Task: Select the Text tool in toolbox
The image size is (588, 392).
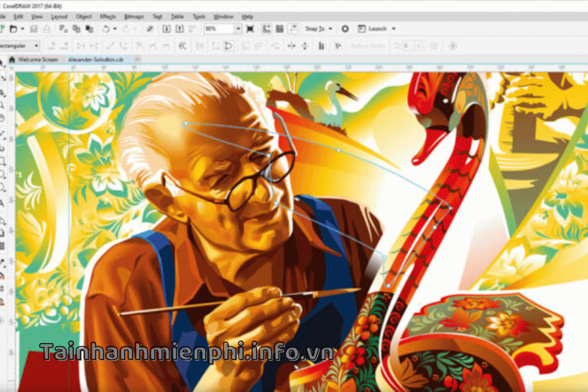Action: point(3,203)
